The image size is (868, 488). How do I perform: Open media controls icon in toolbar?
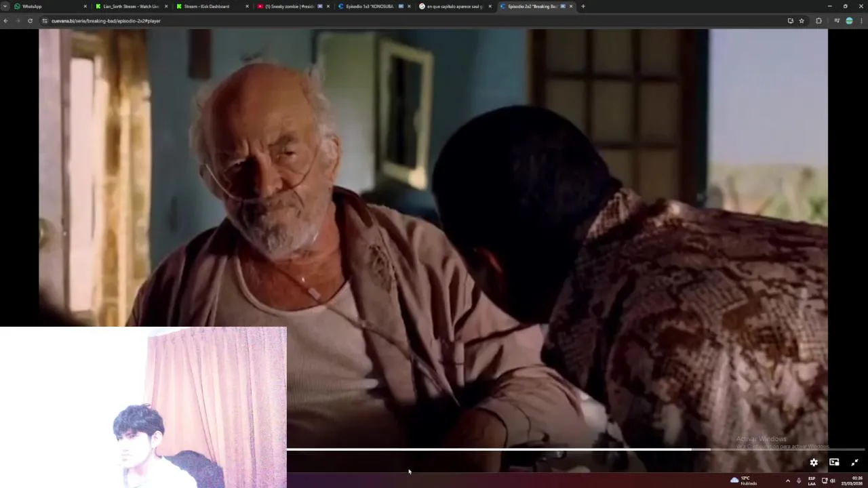pyautogui.click(x=837, y=21)
